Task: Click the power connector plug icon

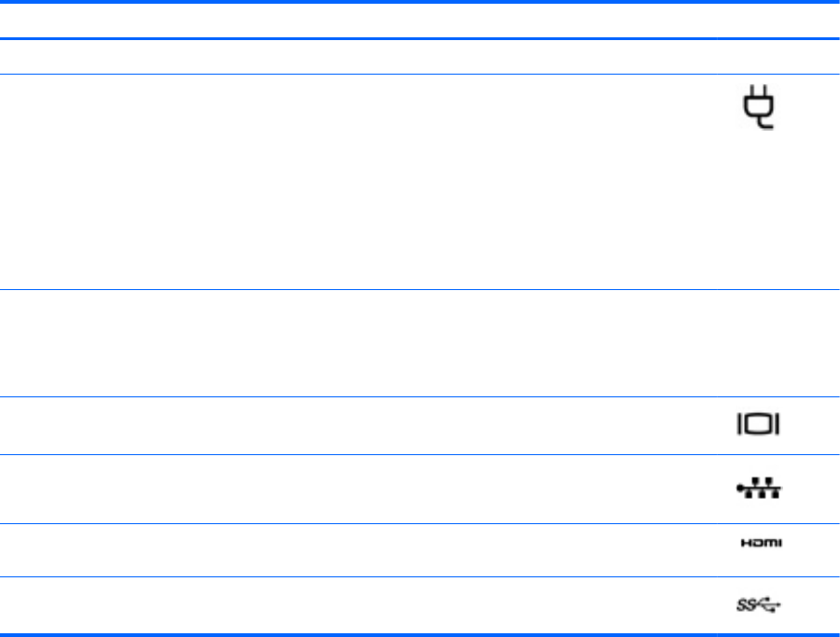Action: point(759,107)
